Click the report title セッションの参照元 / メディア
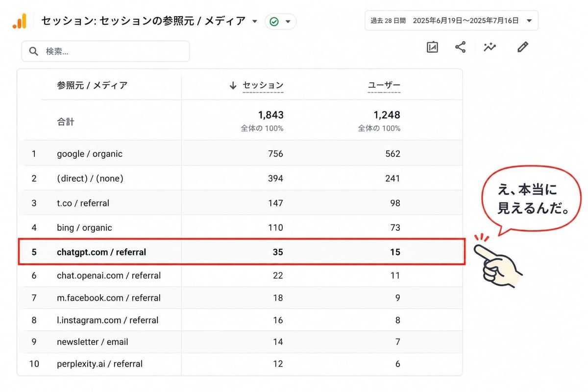588x392 pixels. pyautogui.click(x=172, y=21)
